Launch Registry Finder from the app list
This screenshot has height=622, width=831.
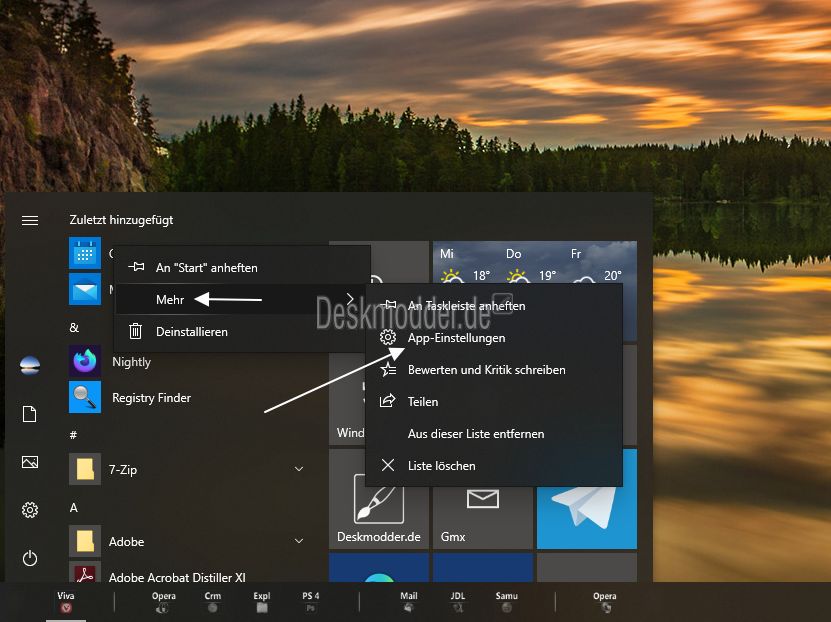pyautogui.click(x=150, y=398)
